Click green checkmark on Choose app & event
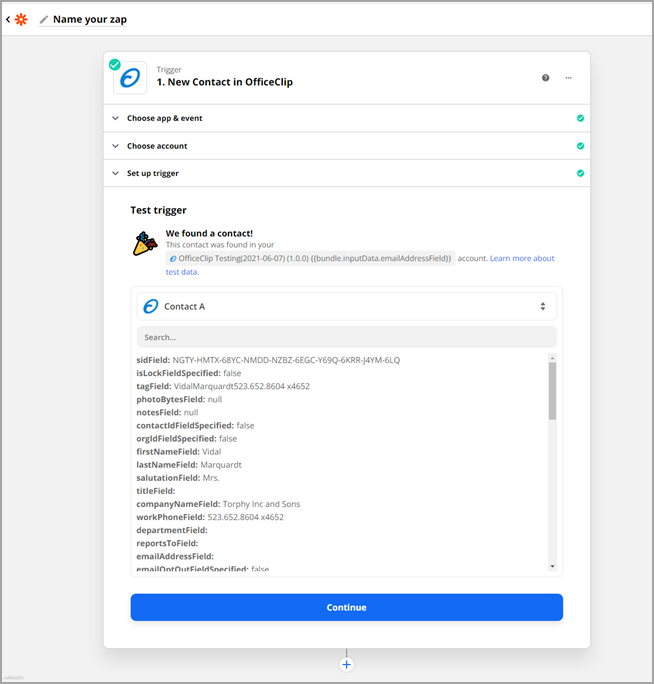This screenshot has height=684, width=654. coord(580,118)
